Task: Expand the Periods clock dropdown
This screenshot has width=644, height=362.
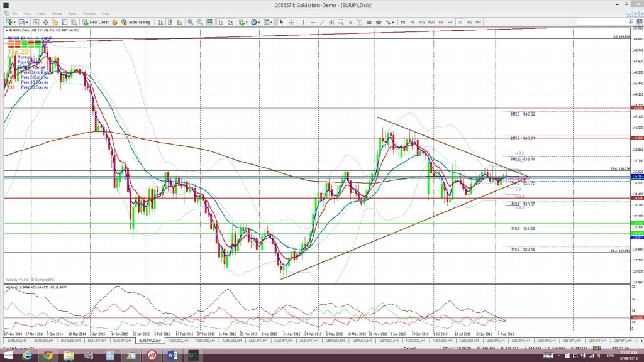Action: point(256,22)
